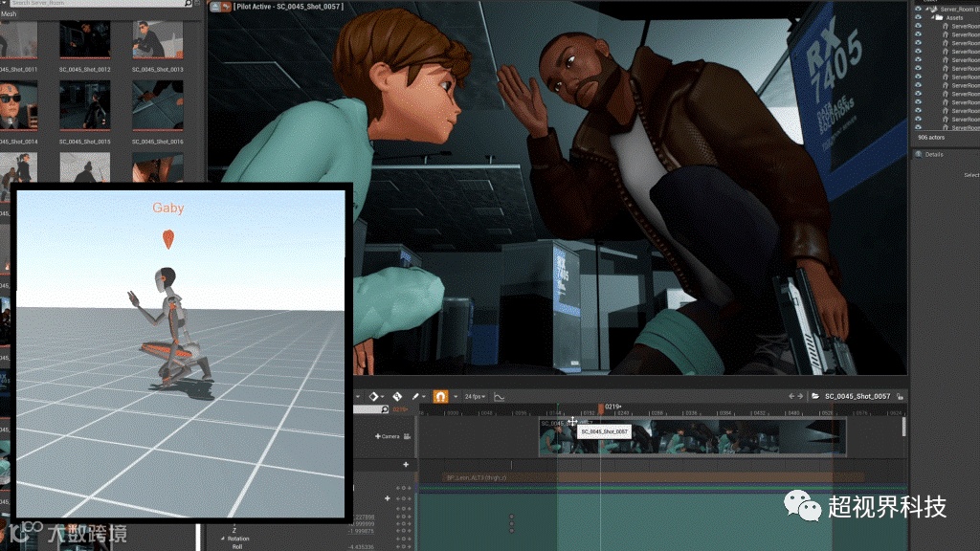Open SC_0045_Shot_0057 sequence breadcrumb

click(857, 396)
